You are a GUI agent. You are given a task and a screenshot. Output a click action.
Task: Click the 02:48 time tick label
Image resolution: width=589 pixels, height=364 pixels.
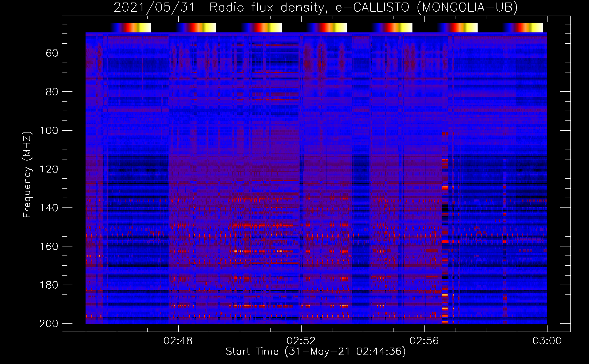178,341
